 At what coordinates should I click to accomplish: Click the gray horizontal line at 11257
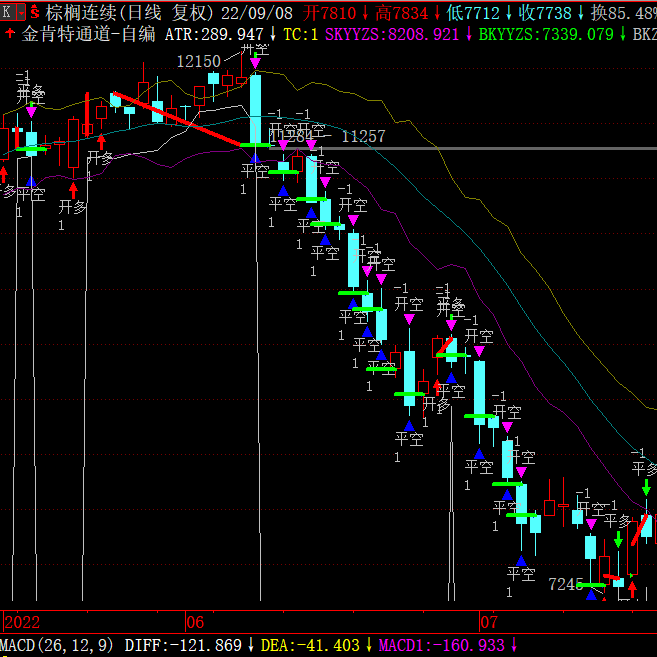[x=463, y=148]
